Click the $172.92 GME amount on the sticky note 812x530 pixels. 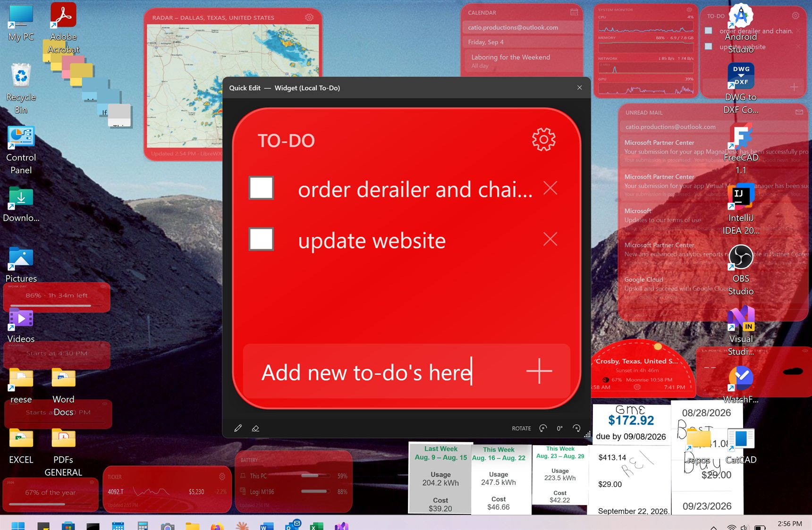point(631,420)
